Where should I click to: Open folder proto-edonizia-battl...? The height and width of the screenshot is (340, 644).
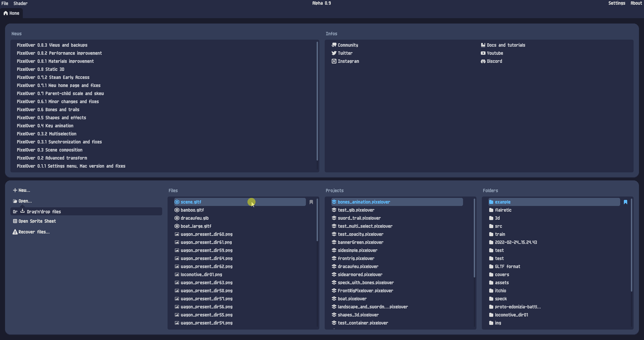[x=517, y=307]
